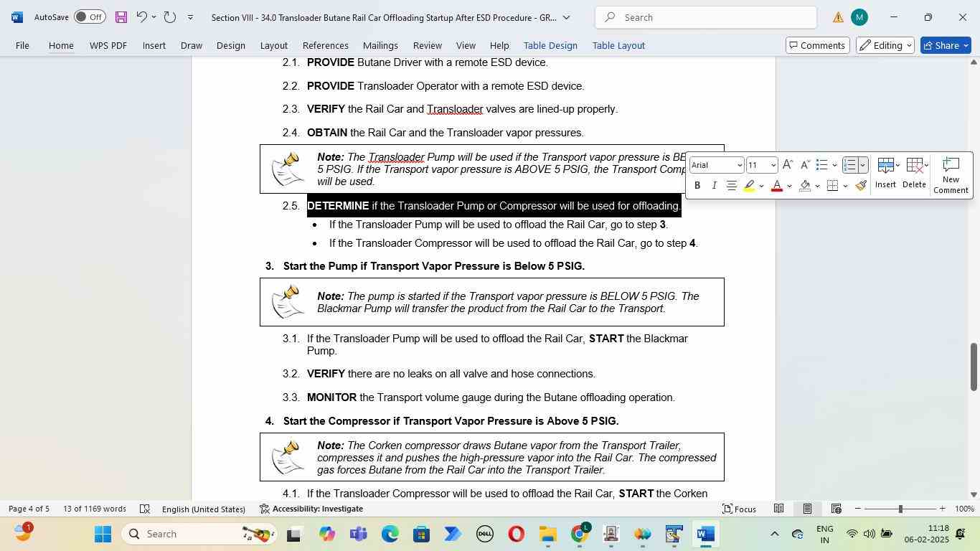980x551 pixels.
Task: Click the Save icon in title bar
Action: tap(121, 17)
